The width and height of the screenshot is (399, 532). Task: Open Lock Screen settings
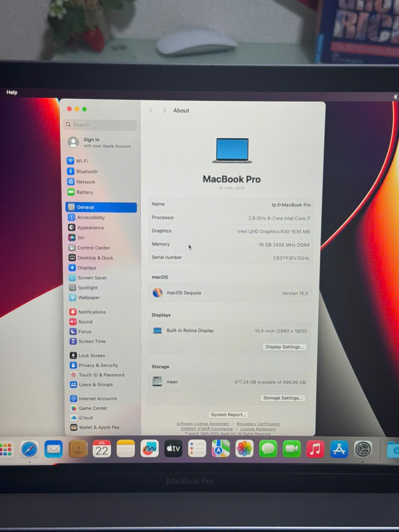click(x=88, y=355)
